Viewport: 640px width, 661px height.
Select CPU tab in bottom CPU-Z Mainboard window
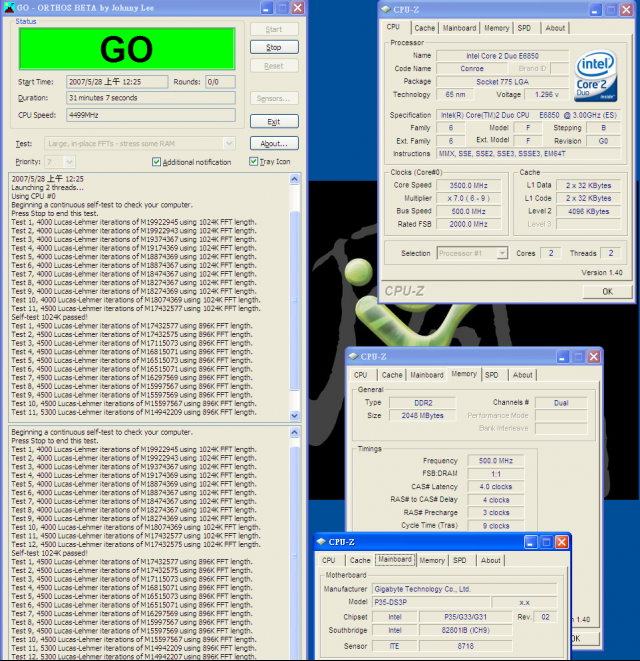coord(328,560)
